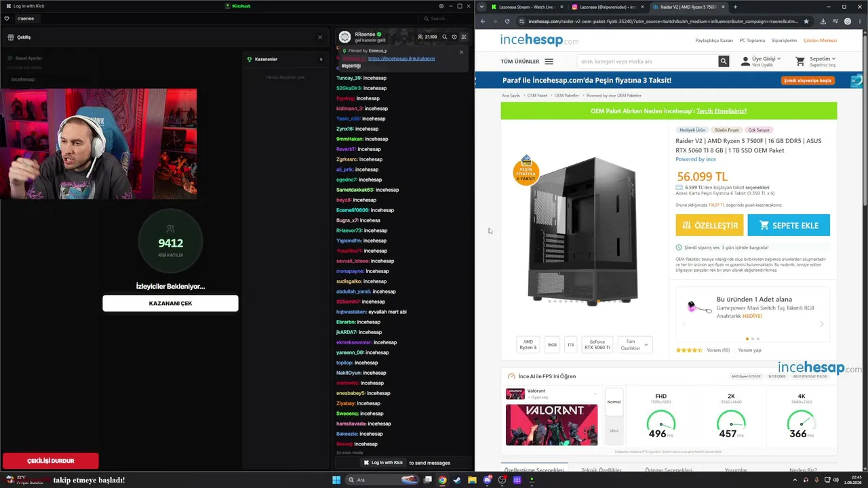Click the address bar URL
The image size is (868, 488).
coord(663,21)
